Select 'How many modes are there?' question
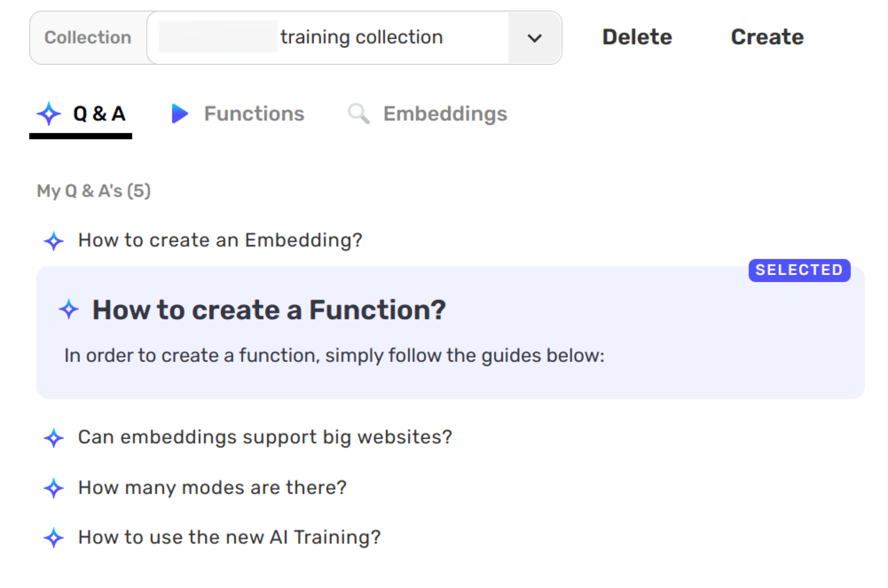 coord(212,488)
